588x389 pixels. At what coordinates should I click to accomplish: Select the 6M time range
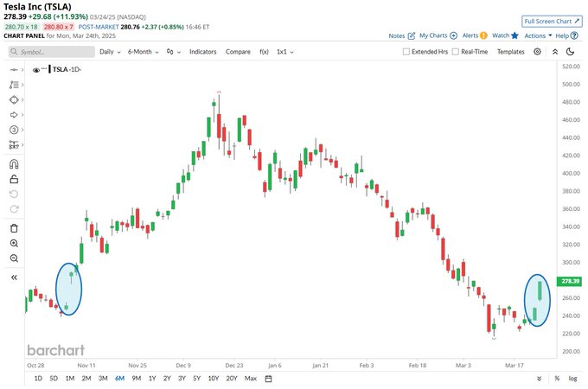119,379
